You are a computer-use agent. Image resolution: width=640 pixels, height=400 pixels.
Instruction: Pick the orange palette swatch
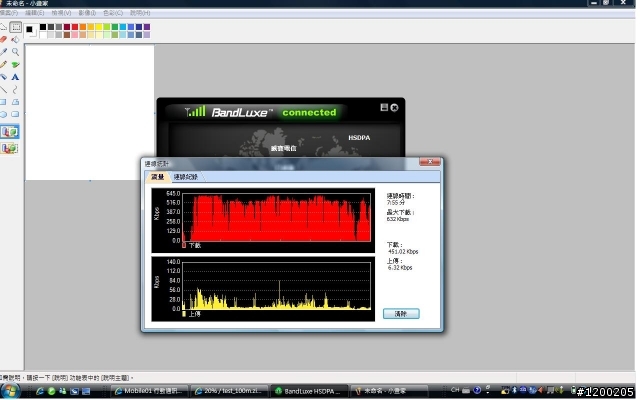[83, 27]
